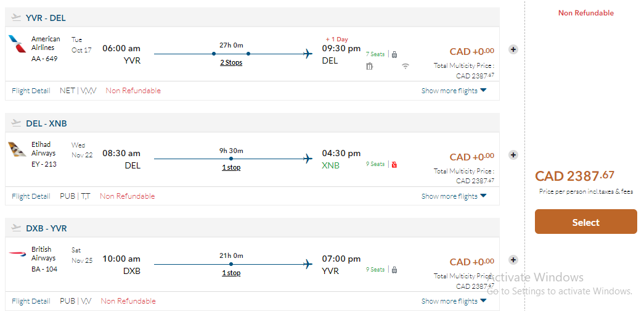Click the British Airways logo
Image resolution: width=644 pixels, height=311 pixels.
(17, 254)
